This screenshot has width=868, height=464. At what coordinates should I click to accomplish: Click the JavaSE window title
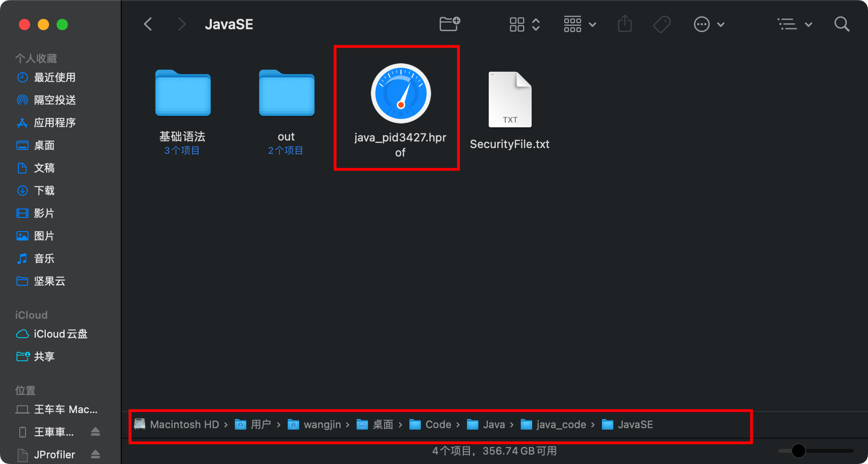(x=229, y=25)
